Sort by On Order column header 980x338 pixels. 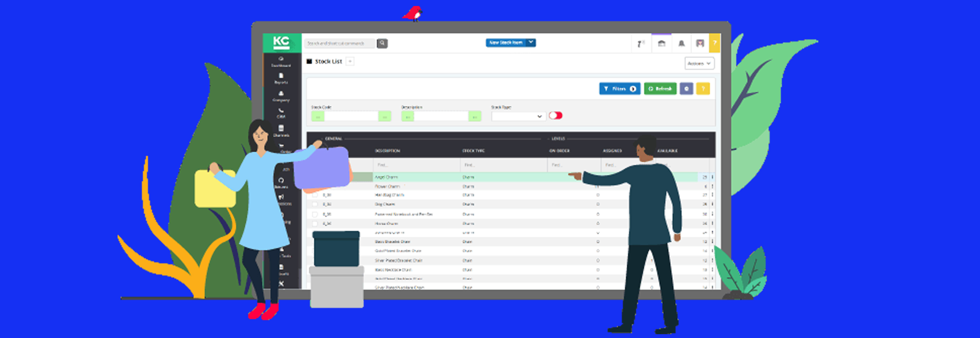tap(559, 151)
